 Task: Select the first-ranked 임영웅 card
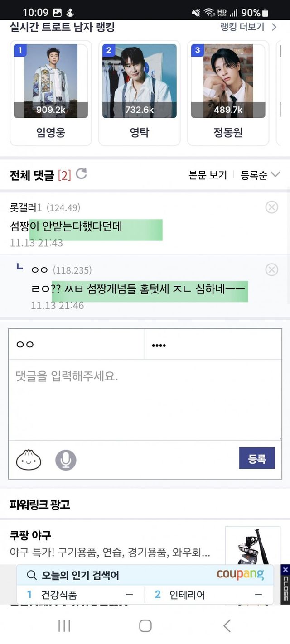(x=51, y=93)
